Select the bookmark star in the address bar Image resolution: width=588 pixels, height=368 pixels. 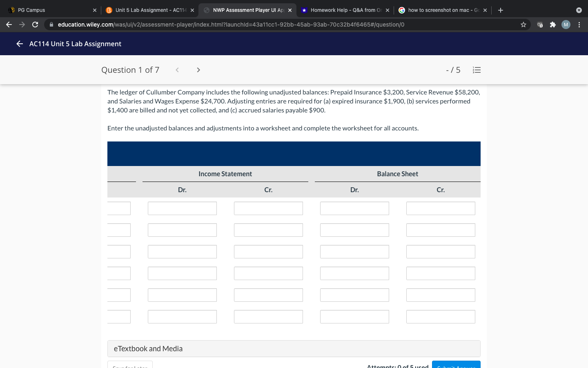click(x=523, y=25)
